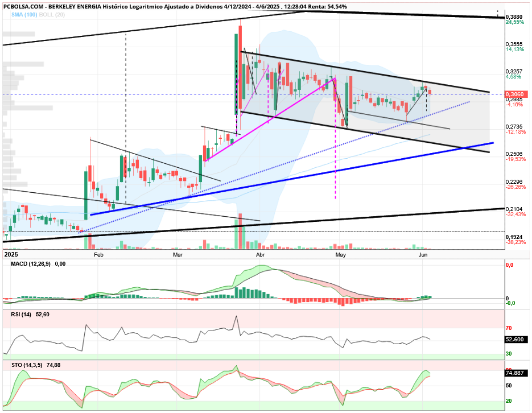
Task: Click the stochastic level label 20
Action: [x=509, y=401]
